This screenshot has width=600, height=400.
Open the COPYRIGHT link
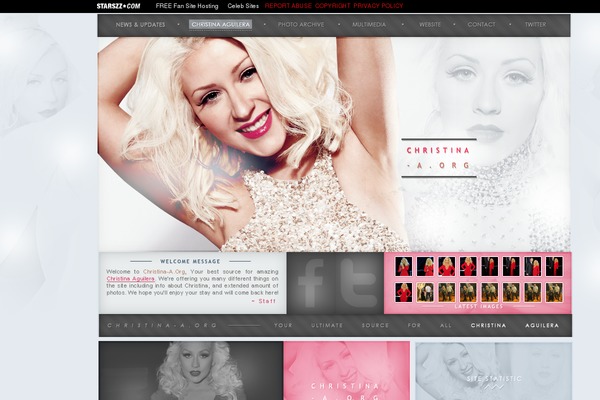[333, 6]
